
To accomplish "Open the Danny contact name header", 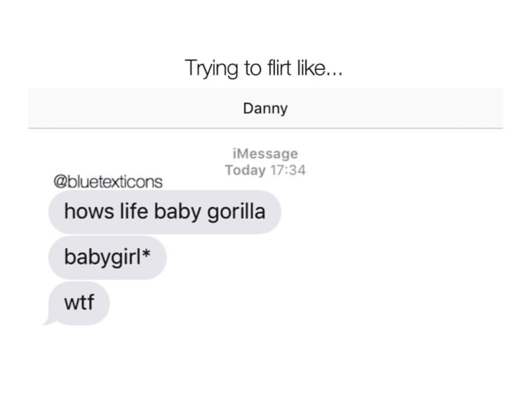I will [265, 108].
